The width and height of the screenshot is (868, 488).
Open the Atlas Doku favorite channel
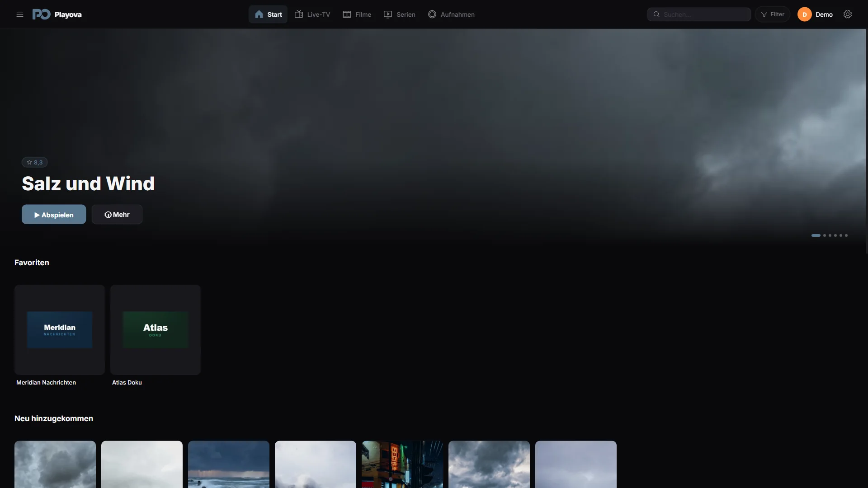click(x=156, y=330)
